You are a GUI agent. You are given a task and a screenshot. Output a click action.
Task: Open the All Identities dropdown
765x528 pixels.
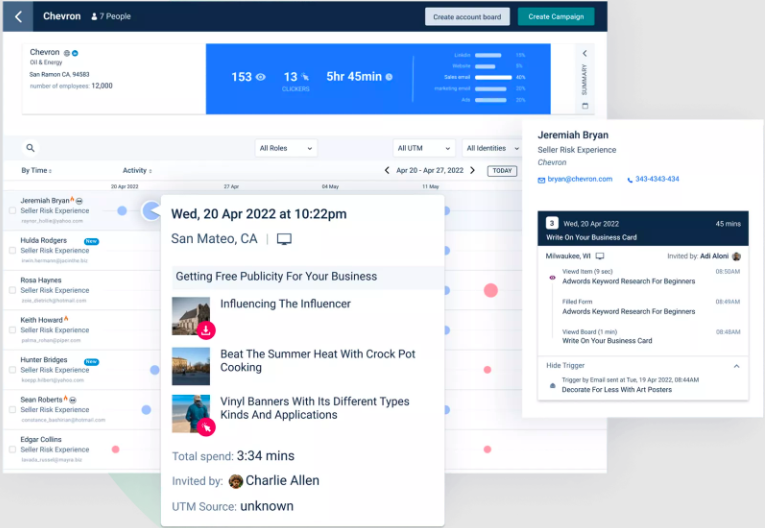(492, 148)
